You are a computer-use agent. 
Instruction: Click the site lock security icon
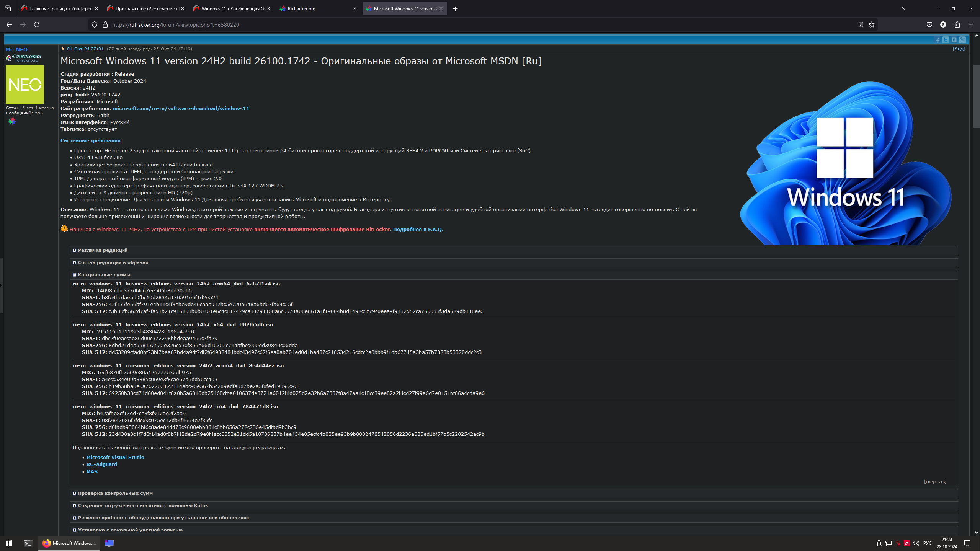(105, 24)
